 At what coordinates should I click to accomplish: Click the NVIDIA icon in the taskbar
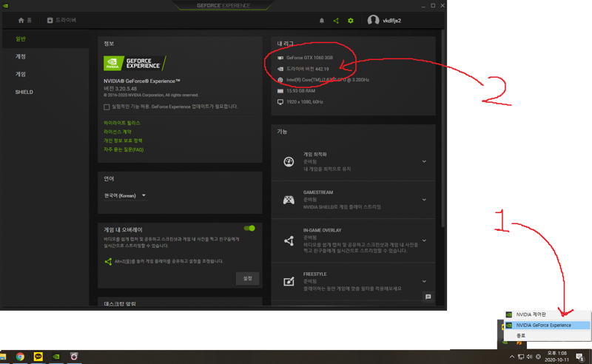(56, 357)
